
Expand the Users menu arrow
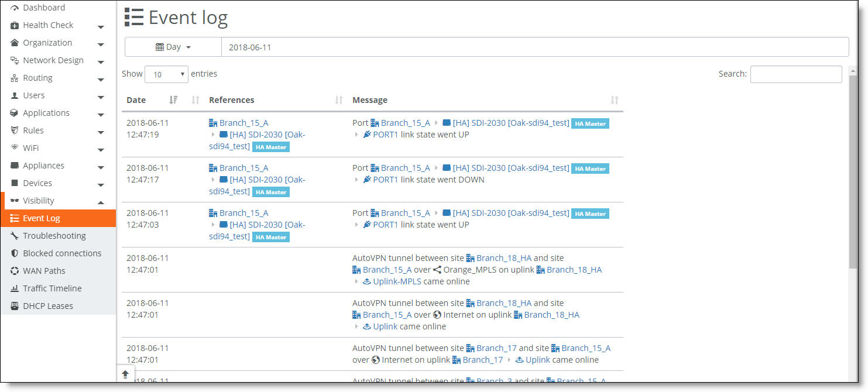pos(101,97)
